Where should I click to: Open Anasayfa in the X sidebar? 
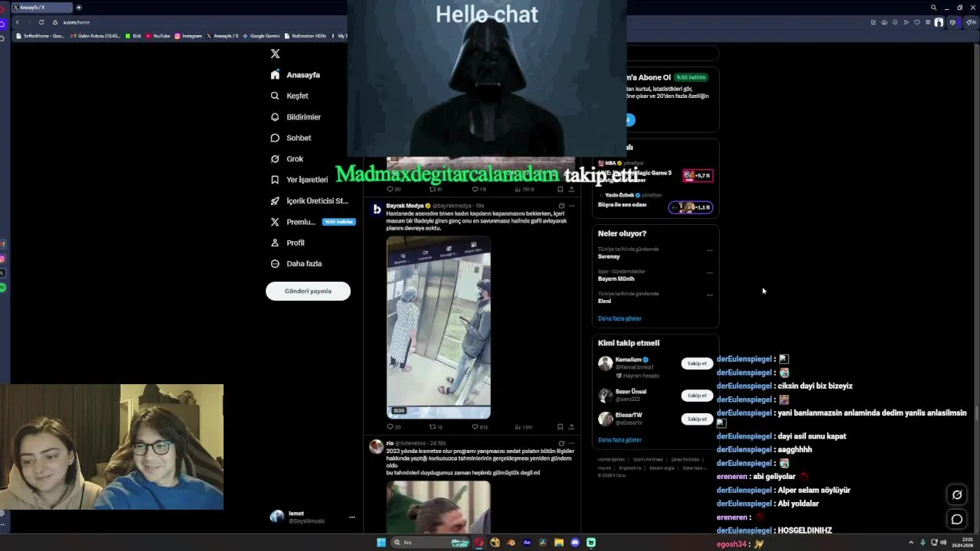pos(296,75)
